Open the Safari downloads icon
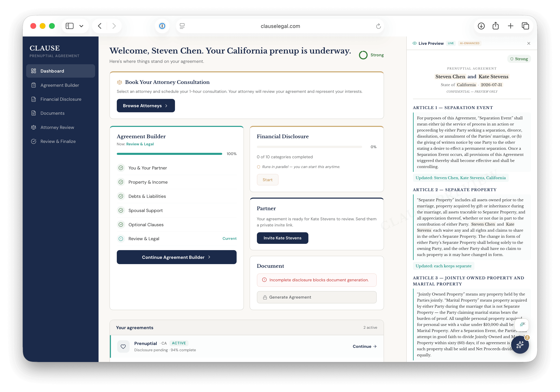The image size is (560, 392). click(x=481, y=26)
